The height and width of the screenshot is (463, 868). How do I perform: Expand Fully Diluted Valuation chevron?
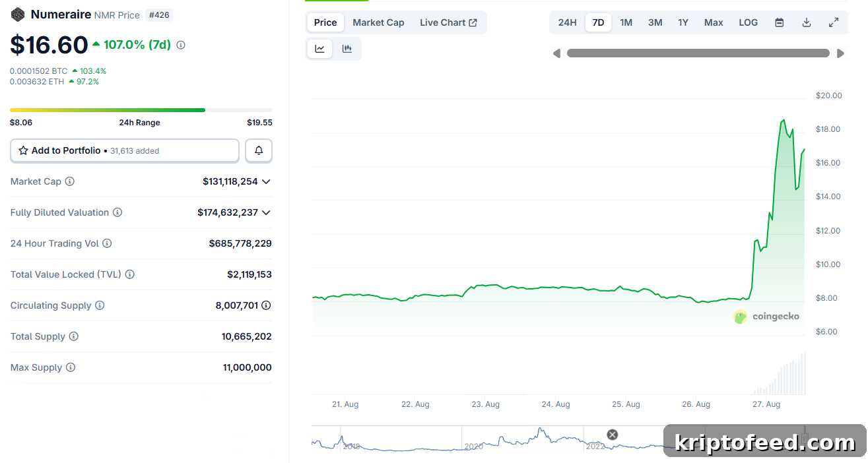[x=266, y=212]
